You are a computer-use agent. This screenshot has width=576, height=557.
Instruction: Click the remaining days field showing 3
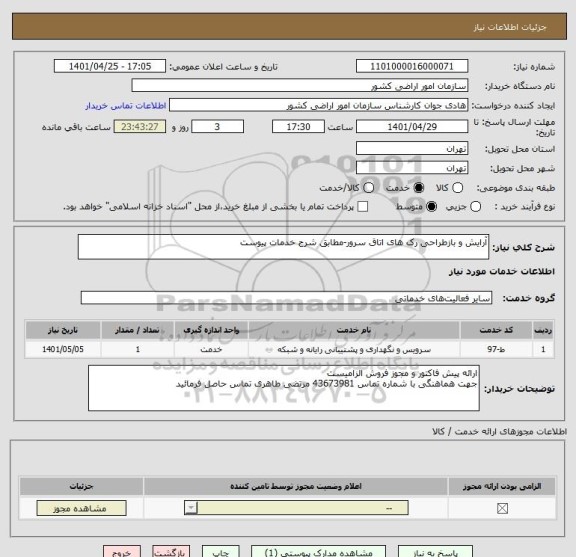point(217,126)
